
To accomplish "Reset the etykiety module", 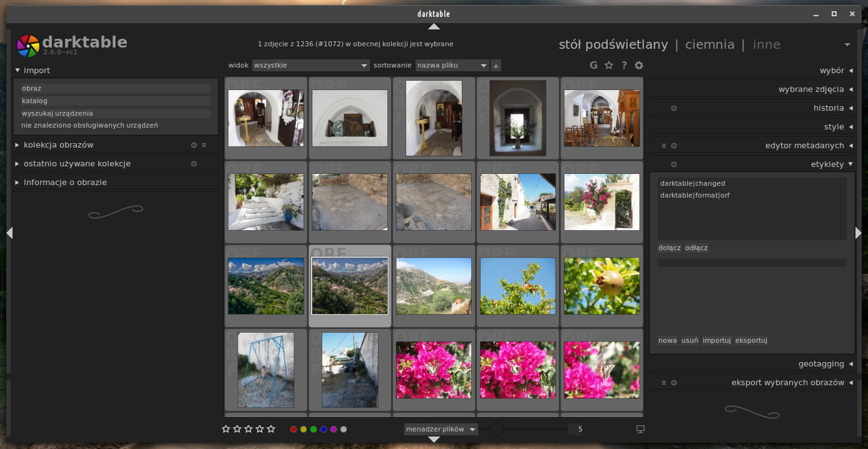I will click(x=674, y=164).
